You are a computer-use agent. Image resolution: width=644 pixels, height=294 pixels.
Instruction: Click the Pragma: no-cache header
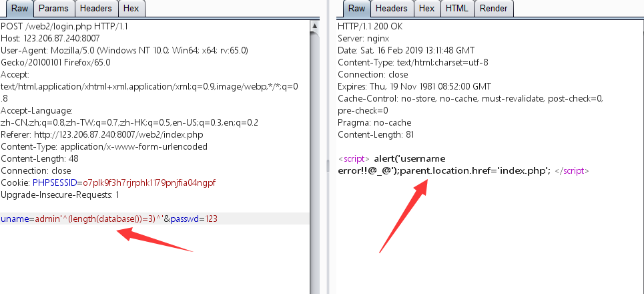click(x=374, y=122)
